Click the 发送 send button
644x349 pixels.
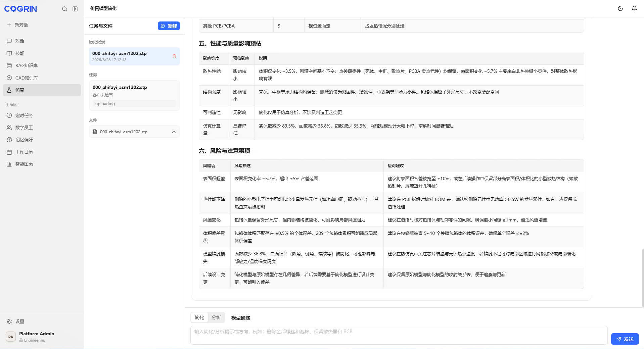pyautogui.click(x=625, y=339)
